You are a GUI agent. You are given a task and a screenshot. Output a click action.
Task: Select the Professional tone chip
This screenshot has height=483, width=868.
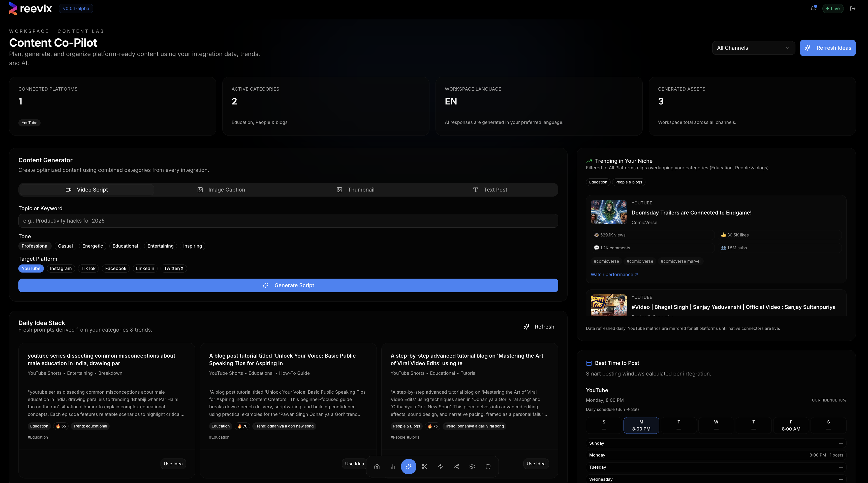pyautogui.click(x=35, y=246)
